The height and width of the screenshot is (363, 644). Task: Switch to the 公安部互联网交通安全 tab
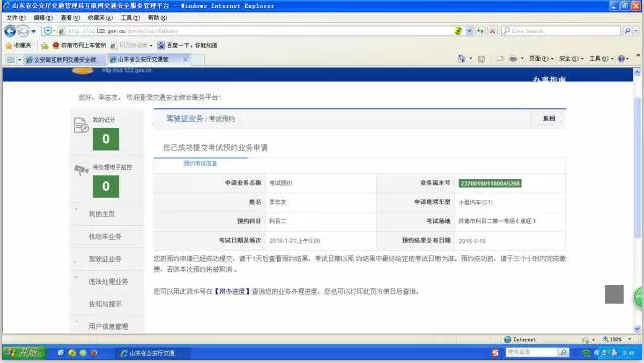click(64, 60)
